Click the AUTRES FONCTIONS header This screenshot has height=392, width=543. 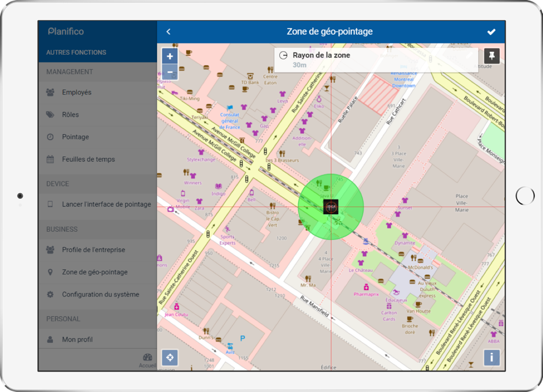click(x=76, y=53)
